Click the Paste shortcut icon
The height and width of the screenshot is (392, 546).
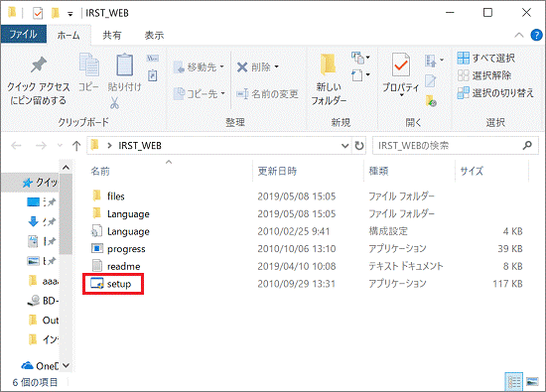click(x=153, y=75)
